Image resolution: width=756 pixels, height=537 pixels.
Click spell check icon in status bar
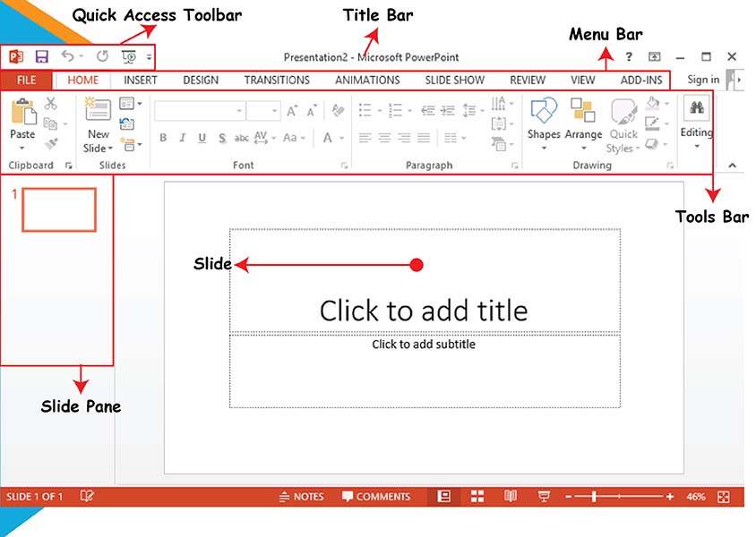pos(87,496)
